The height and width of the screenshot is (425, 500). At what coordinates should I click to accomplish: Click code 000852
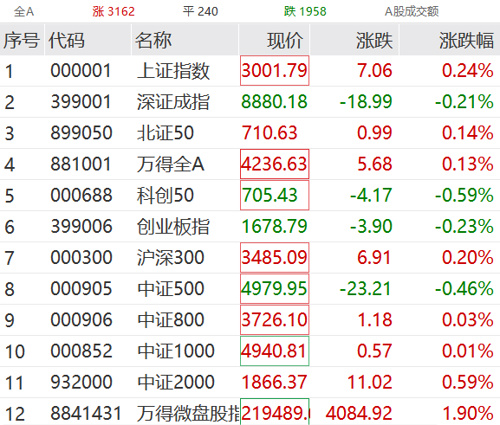pyautogui.click(x=81, y=351)
